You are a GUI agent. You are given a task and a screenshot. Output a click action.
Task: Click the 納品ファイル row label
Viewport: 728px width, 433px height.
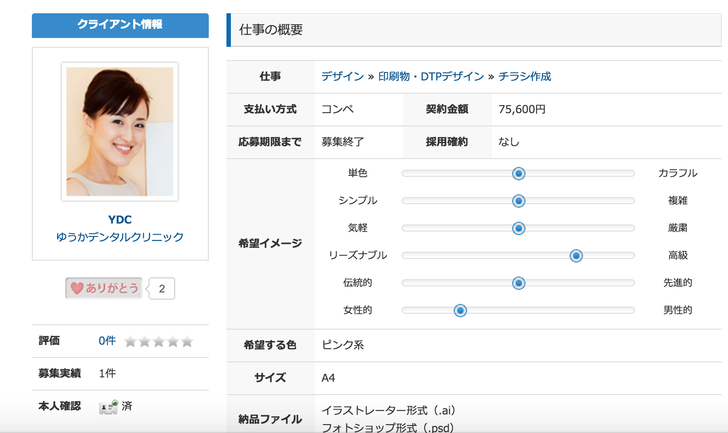[x=270, y=420]
